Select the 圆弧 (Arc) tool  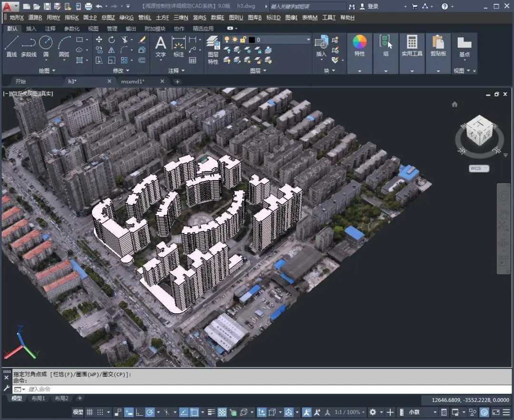pyautogui.click(x=64, y=47)
